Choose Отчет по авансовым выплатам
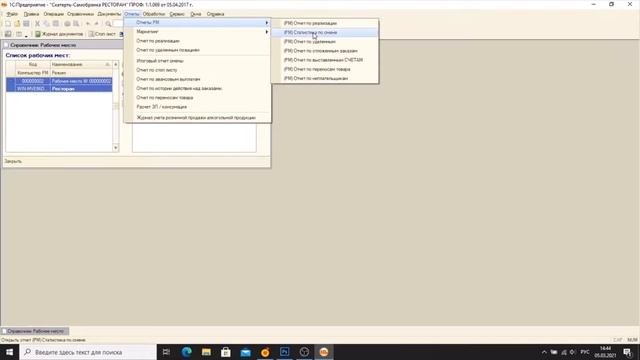 tap(198, 79)
